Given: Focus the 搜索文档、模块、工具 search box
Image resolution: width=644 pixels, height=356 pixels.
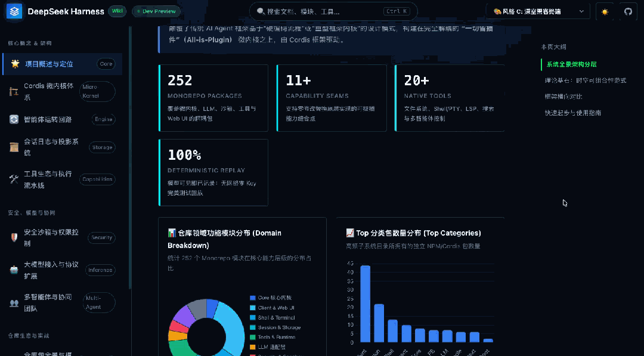Looking at the screenshot, I should point(333,11).
